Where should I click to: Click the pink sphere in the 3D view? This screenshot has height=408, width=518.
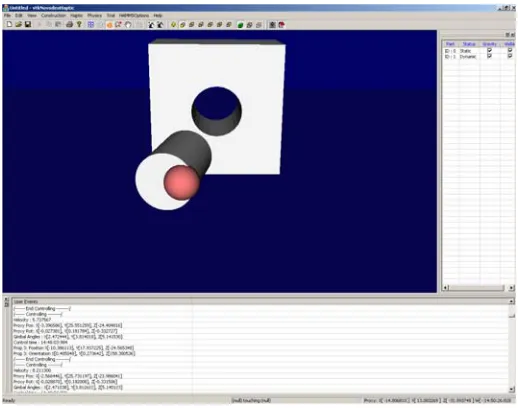(181, 182)
